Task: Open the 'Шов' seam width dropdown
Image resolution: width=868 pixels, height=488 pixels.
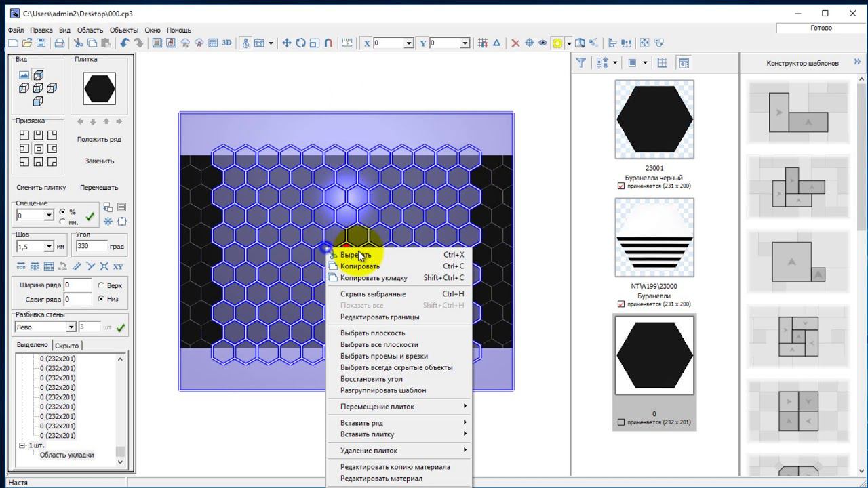Action: pos(49,247)
